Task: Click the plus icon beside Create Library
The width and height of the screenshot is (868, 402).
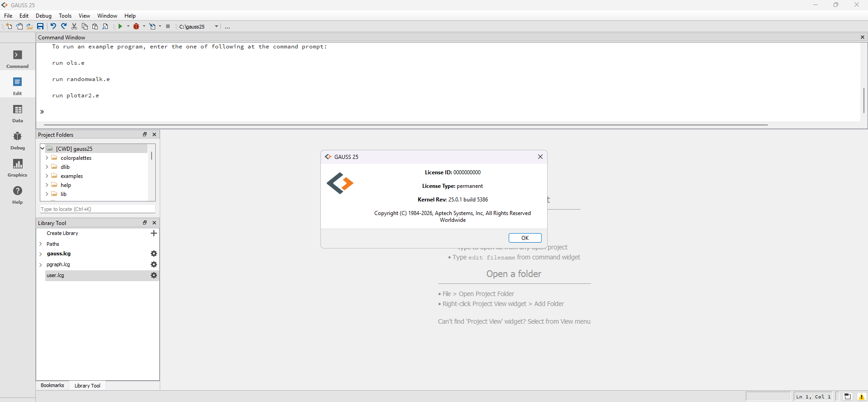Action: [x=154, y=233]
